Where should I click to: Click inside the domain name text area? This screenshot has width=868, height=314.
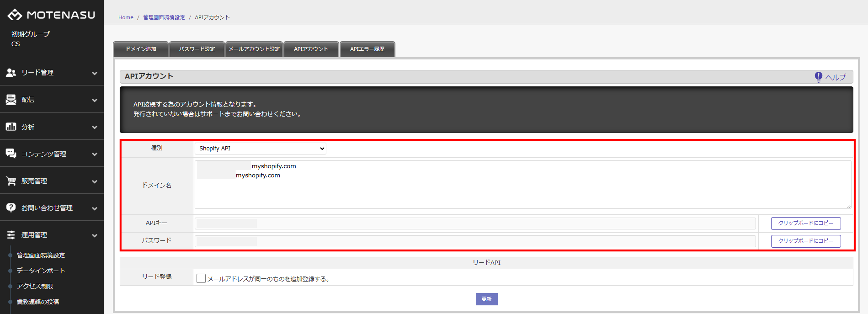(522, 192)
